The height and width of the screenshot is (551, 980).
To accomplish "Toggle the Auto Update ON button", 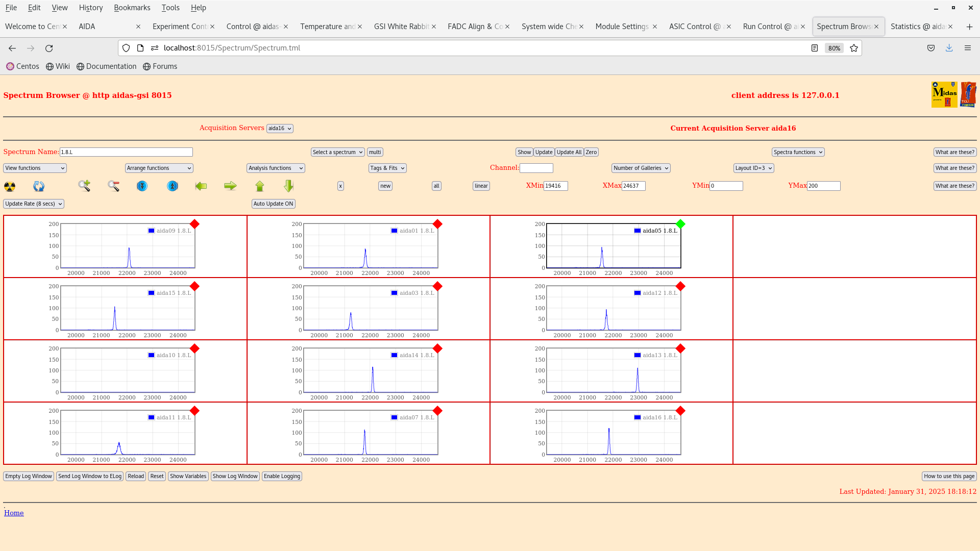I will [x=273, y=204].
